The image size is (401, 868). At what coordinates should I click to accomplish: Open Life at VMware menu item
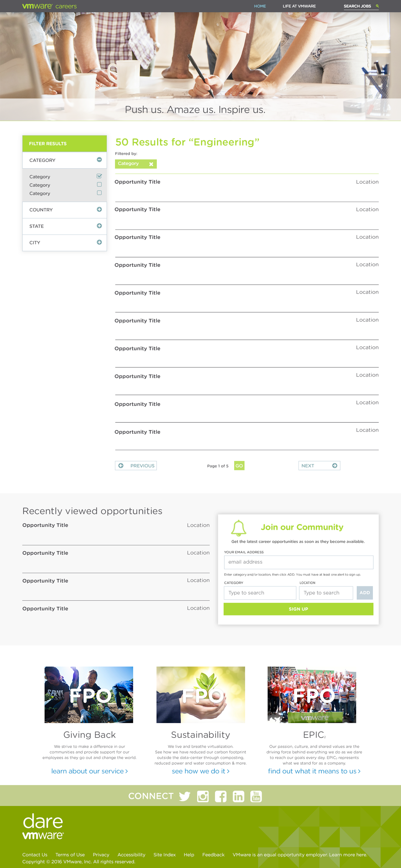299,6
